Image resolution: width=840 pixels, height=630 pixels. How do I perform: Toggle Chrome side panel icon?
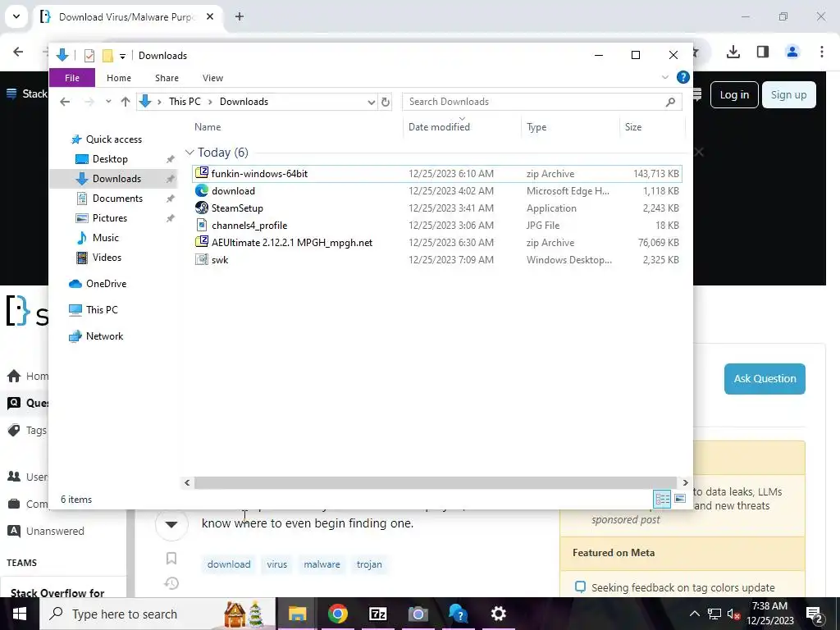click(763, 52)
